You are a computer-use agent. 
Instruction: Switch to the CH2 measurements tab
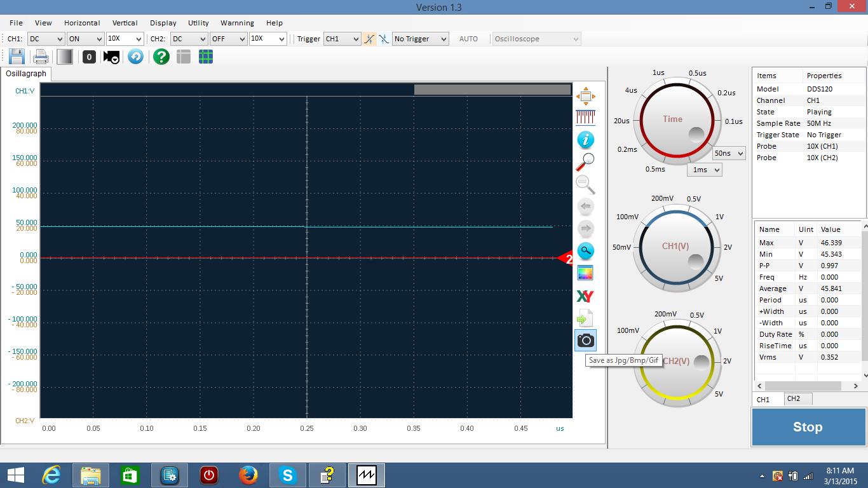793,399
